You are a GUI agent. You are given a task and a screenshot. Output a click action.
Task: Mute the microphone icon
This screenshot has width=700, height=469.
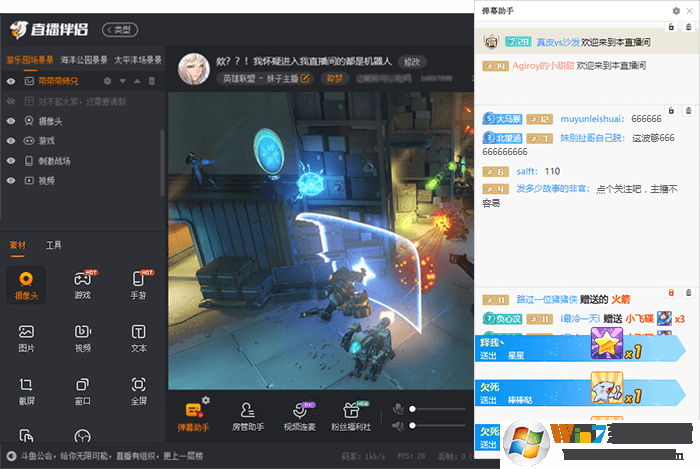pyautogui.click(x=398, y=409)
